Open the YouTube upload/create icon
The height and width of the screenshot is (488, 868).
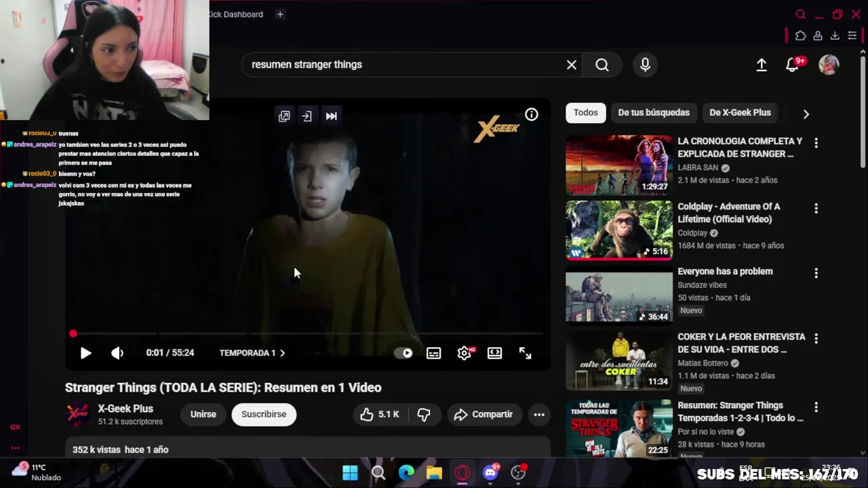tap(762, 64)
